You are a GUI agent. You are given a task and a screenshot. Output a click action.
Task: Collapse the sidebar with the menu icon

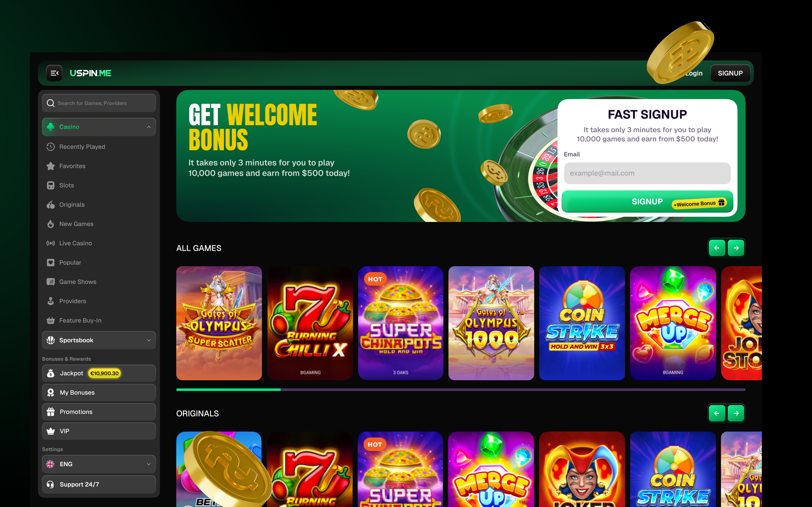tap(54, 73)
